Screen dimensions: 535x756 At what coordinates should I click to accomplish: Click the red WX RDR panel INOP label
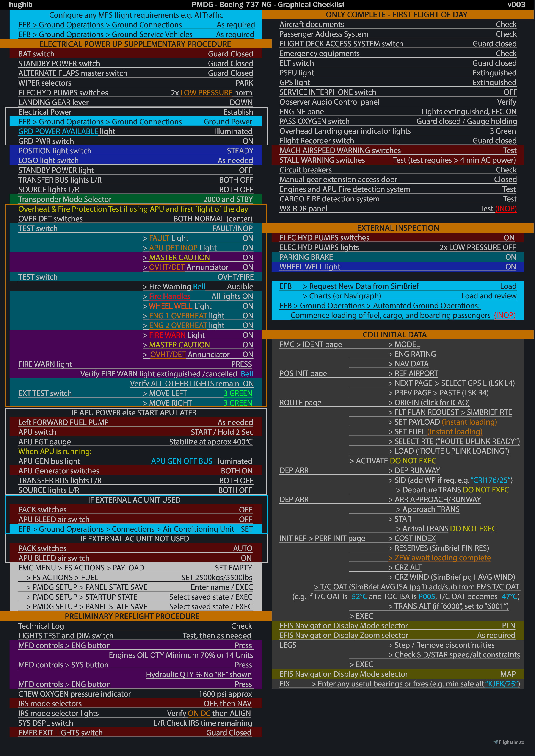506,208
